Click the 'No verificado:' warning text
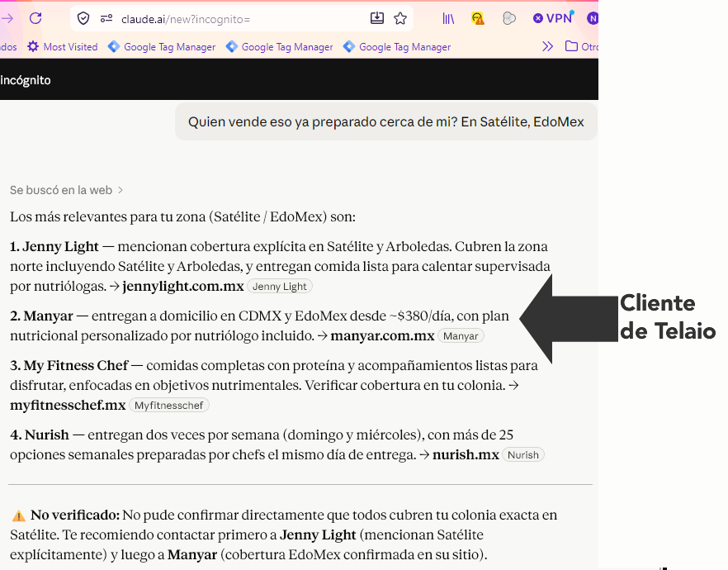Screen dimensions: 728x570 (75, 515)
